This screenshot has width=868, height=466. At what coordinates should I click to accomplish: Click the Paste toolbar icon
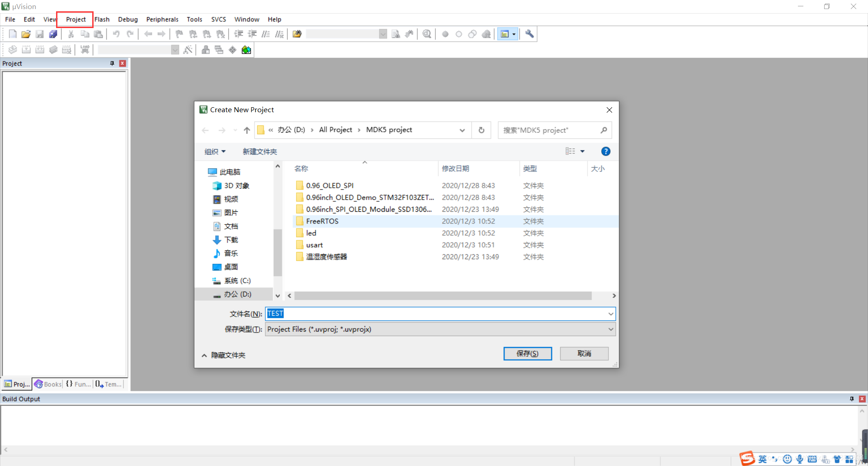click(x=98, y=34)
